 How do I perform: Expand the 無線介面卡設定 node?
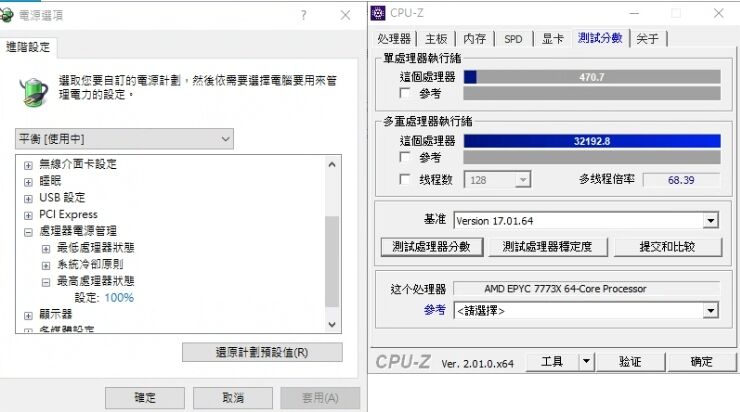pos(28,165)
